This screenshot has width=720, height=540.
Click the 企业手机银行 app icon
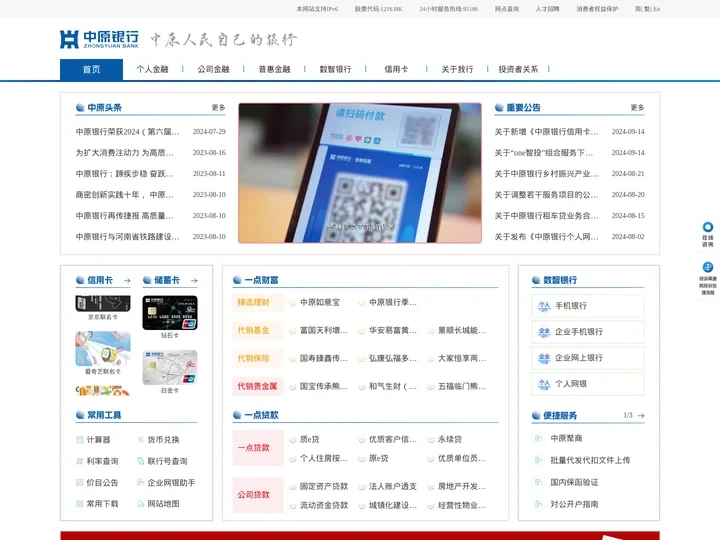tap(544, 332)
